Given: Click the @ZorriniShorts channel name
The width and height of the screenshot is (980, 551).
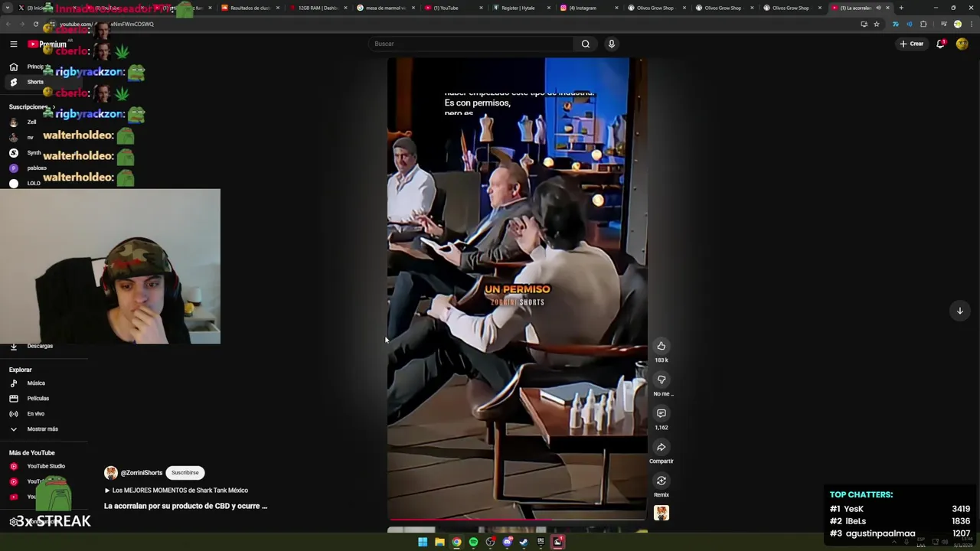Looking at the screenshot, I should [x=142, y=473].
